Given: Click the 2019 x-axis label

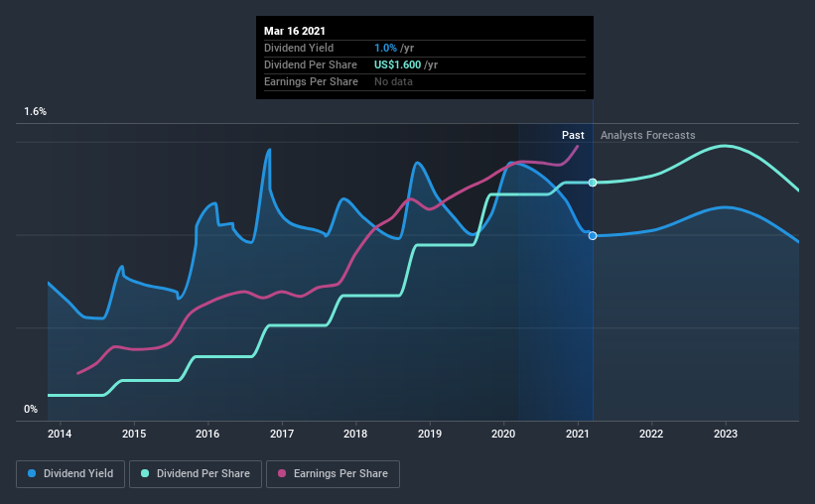Looking at the screenshot, I should tap(430, 434).
